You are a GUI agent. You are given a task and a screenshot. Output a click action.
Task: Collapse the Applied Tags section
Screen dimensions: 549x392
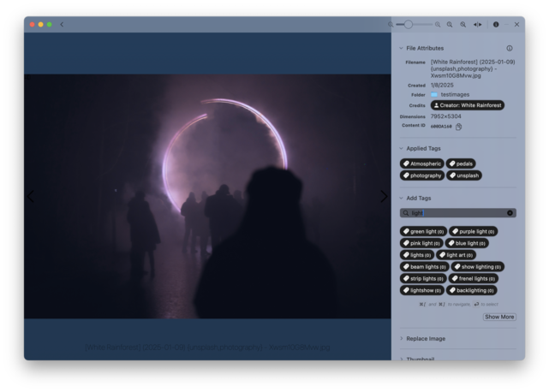coord(401,148)
